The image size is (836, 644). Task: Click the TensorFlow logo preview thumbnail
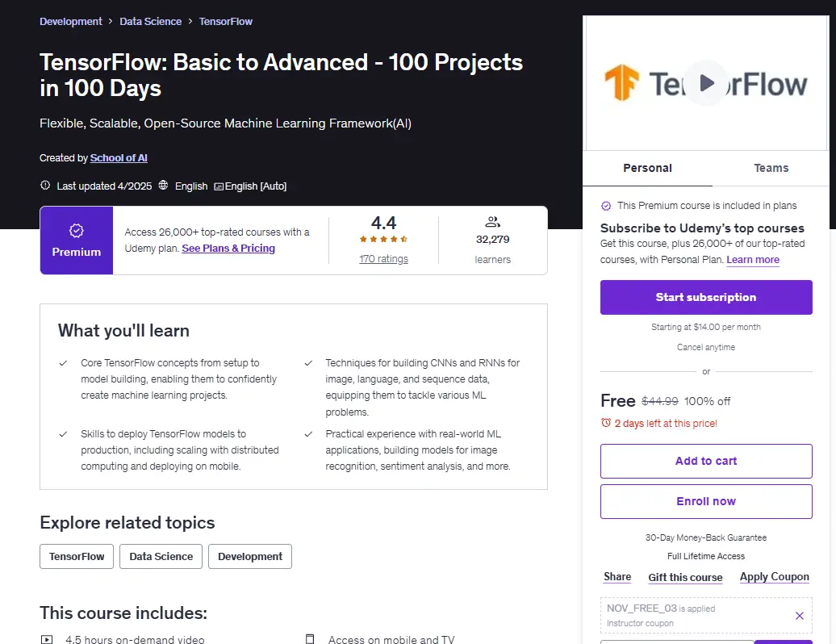tap(706, 83)
